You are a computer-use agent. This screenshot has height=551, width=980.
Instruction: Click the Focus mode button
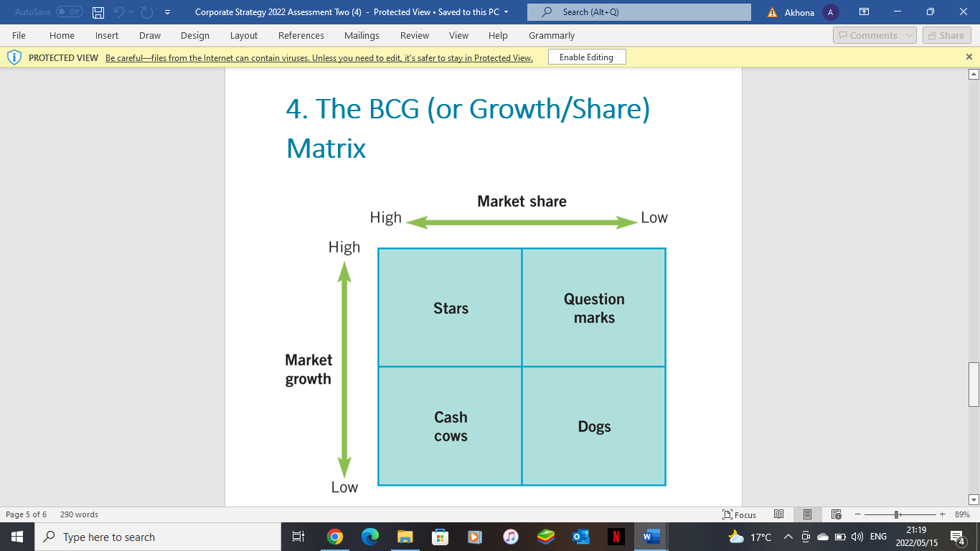point(739,514)
